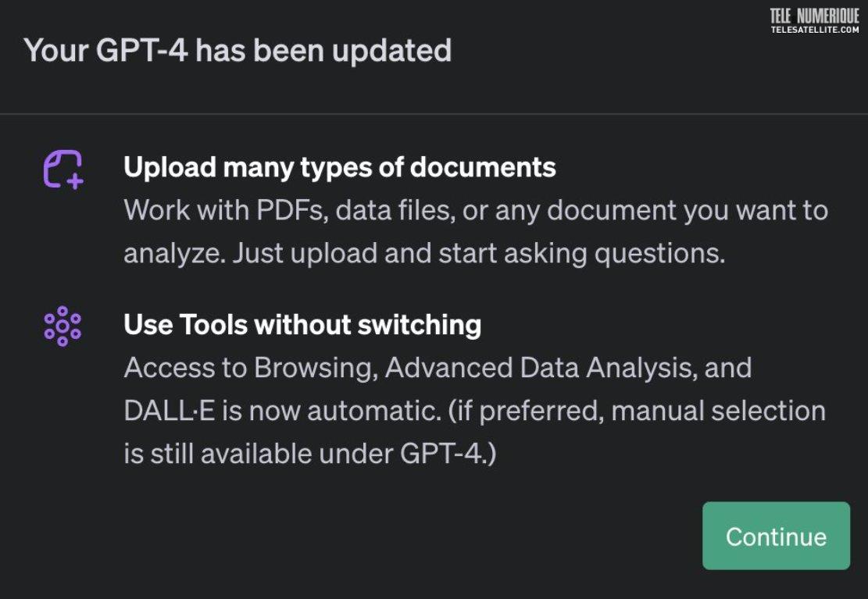Click the word "PDFs" in the description
The width and height of the screenshot is (868, 599).
tap(291, 210)
